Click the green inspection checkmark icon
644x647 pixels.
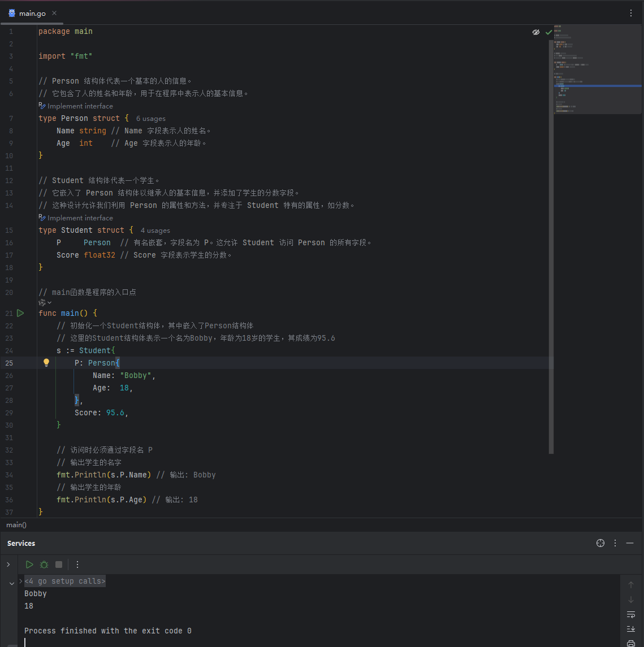click(x=548, y=32)
